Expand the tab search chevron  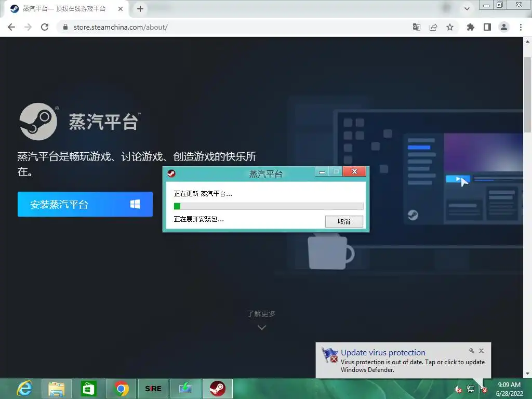(x=467, y=9)
